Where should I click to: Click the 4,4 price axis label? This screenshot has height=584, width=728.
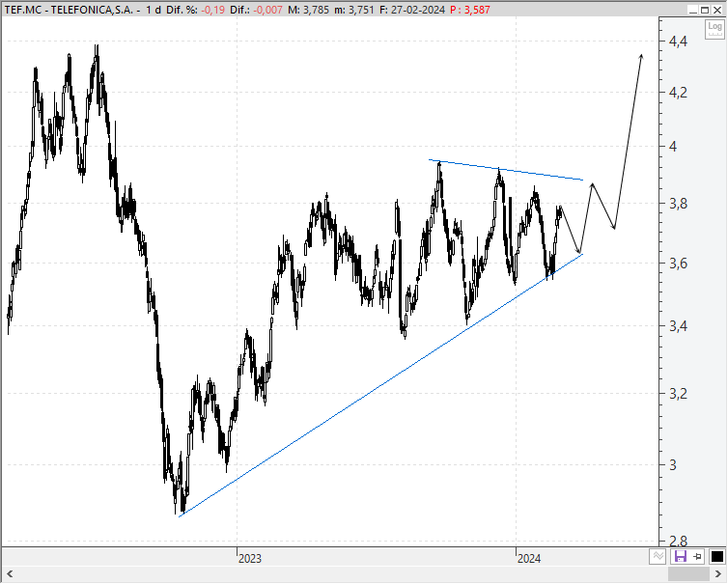point(678,42)
